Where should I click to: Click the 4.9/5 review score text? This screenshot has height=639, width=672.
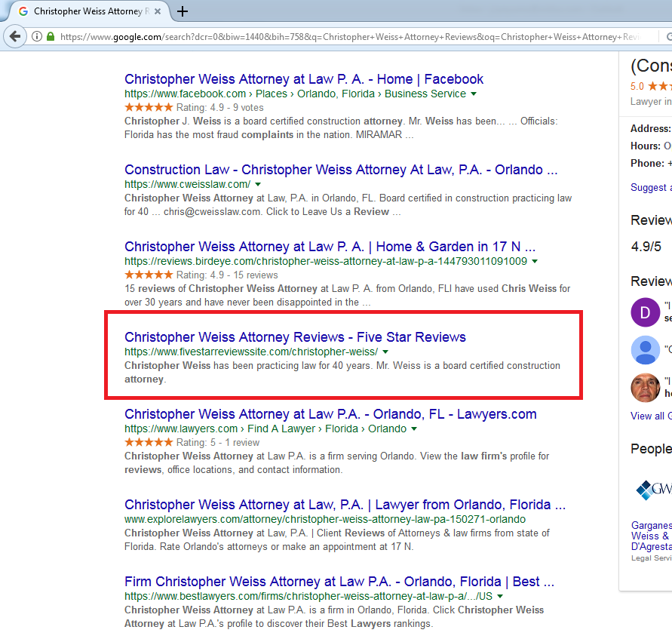[x=646, y=247]
